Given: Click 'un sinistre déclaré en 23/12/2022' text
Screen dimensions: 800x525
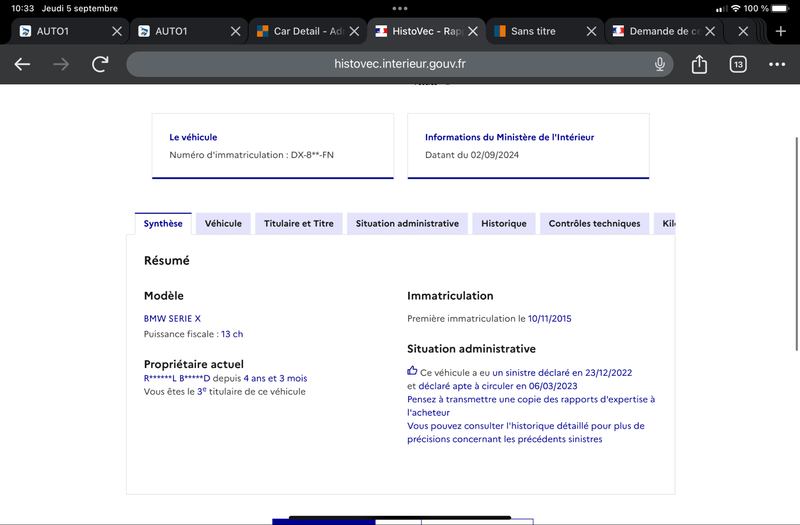Looking at the screenshot, I should 562,372.
